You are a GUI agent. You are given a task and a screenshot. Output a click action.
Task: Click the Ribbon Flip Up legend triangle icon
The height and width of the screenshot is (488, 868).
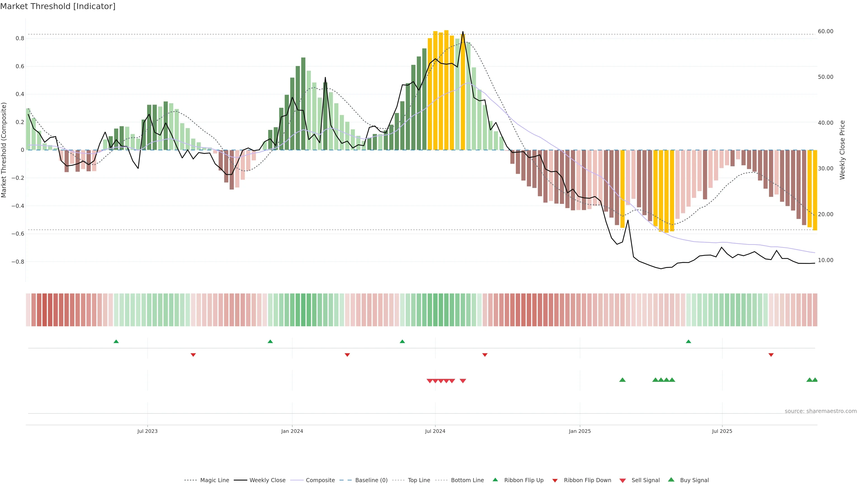click(495, 480)
